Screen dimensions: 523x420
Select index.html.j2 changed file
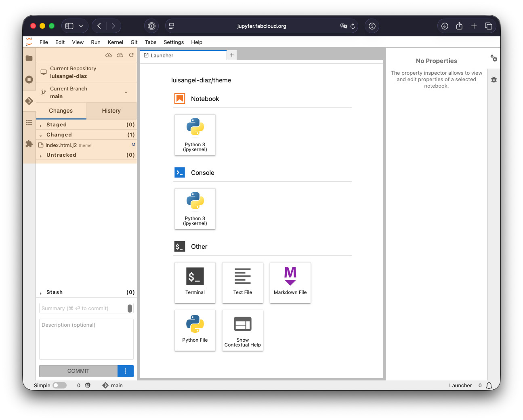point(61,145)
